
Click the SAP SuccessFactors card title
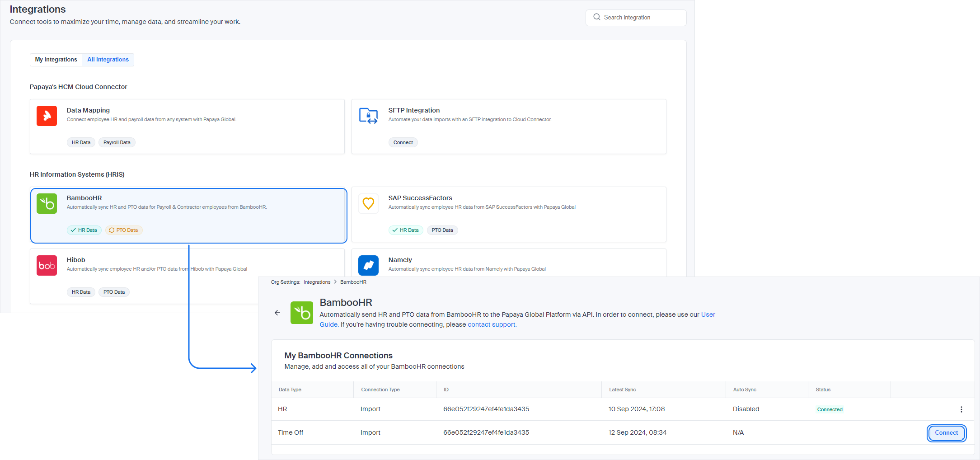420,198
